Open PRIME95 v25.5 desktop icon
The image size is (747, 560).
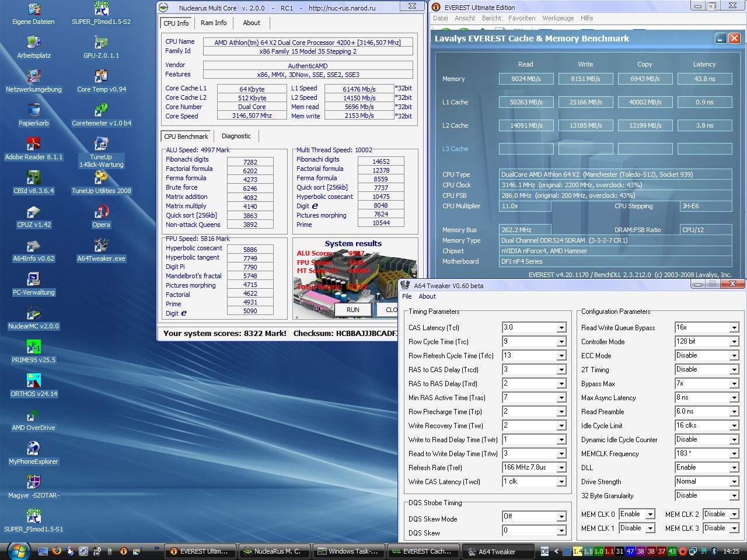point(33,352)
